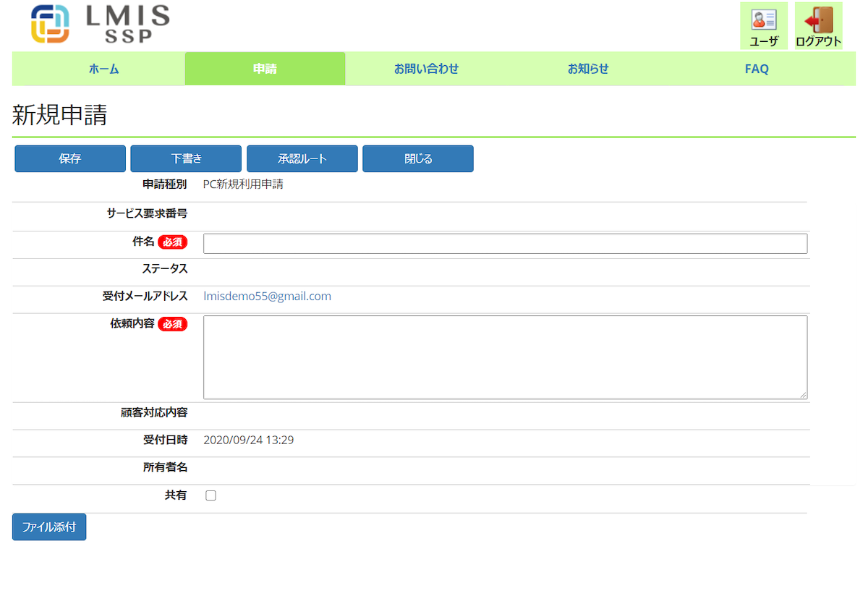Open the FAQ tab
The image size is (868, 596).
pos(757,69)
